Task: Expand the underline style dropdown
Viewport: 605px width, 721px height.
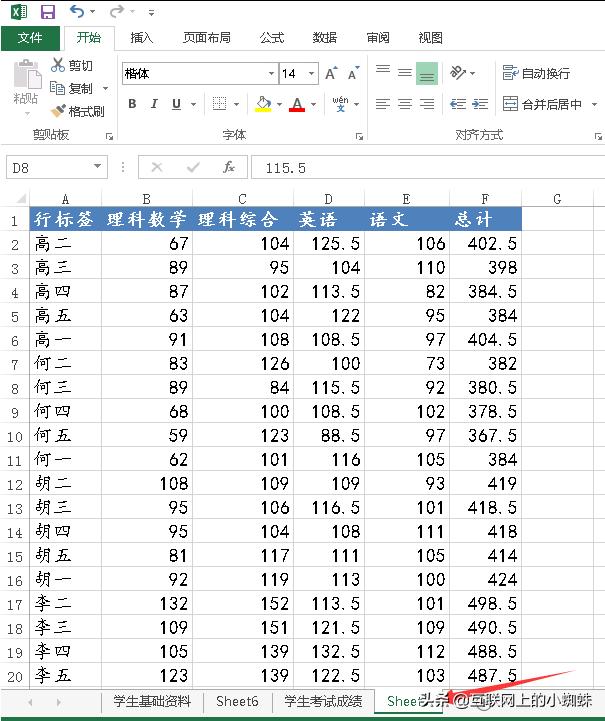Action: pyautogui.click(x=194, y=104)
